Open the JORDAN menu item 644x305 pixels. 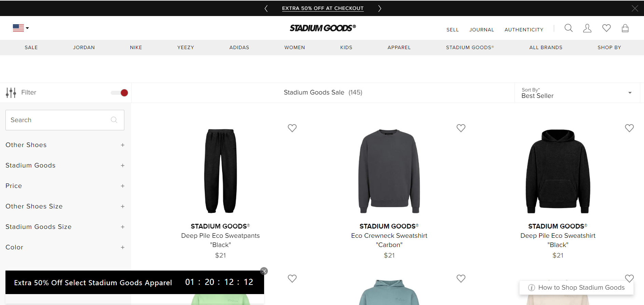[x=84, y=47]
